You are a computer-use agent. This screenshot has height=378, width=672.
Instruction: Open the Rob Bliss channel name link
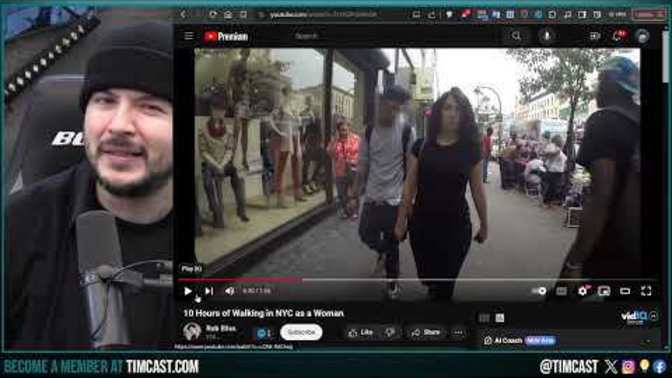(x=220, y=329)
